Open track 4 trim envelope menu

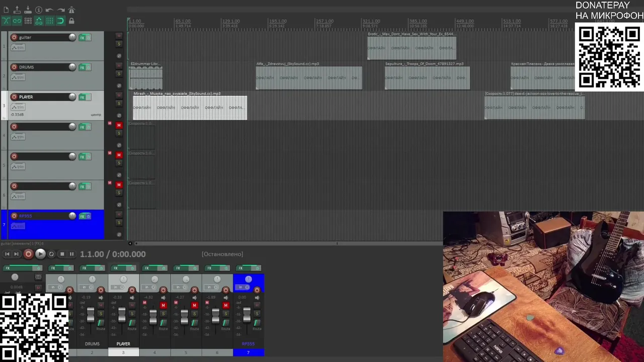tap(18, 137)
